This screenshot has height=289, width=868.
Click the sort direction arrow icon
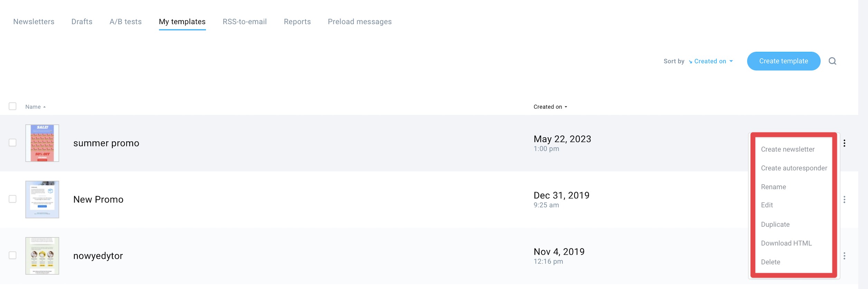(690, 62)
